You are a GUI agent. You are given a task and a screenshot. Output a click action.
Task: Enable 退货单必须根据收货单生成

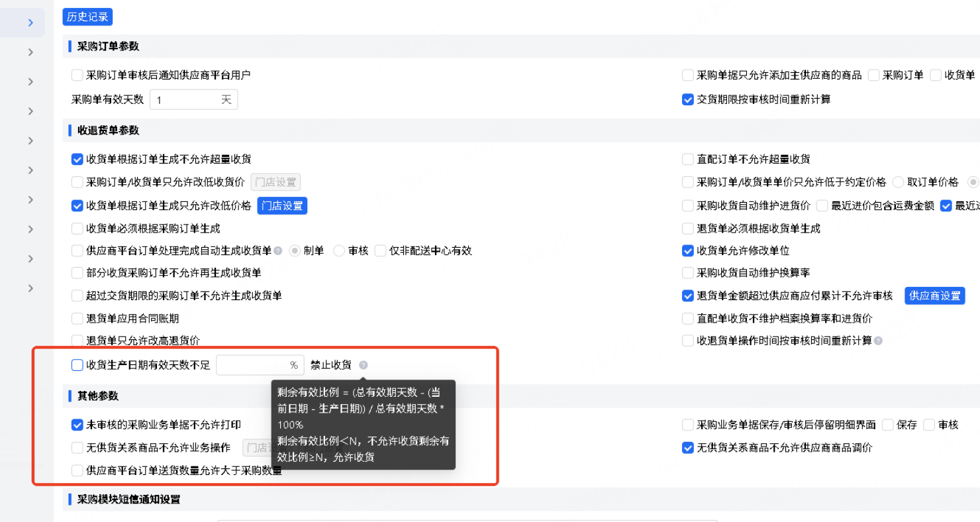[688, 229]
